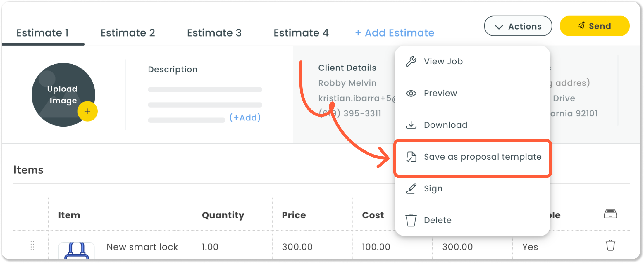644x263 pixels.
Task: Click the archive icon in items header
Action: point(610,214)
